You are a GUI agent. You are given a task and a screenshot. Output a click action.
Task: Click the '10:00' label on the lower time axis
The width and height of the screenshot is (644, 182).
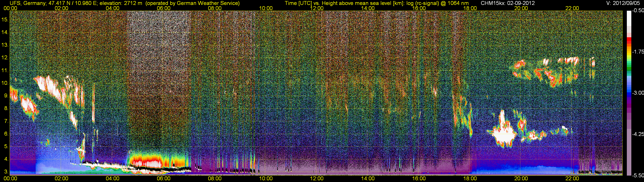coord(266,179)
